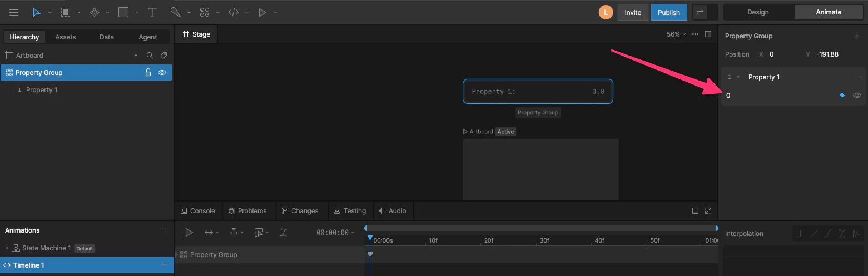
Task: Open Property 1 type dropdown chevron
Action: point(738,77)
